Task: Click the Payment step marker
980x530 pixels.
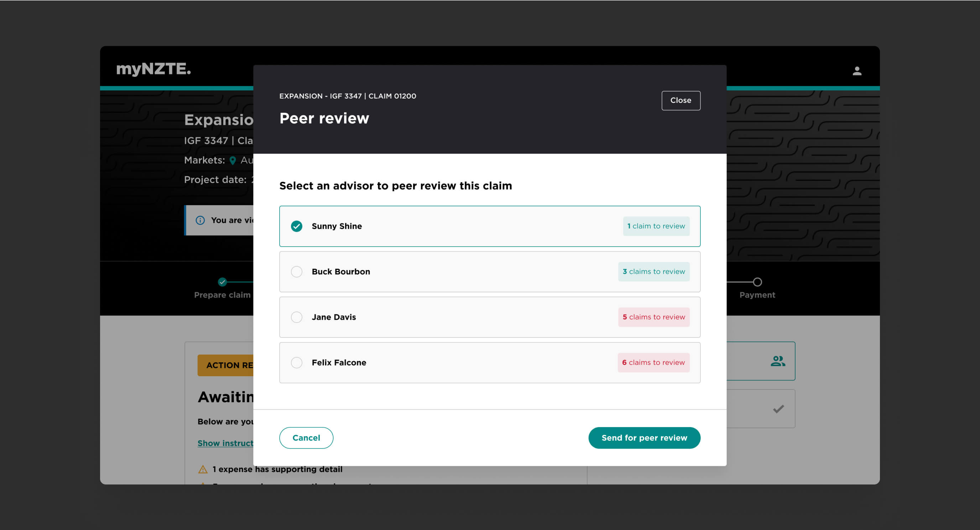Action: pos(757,282)
